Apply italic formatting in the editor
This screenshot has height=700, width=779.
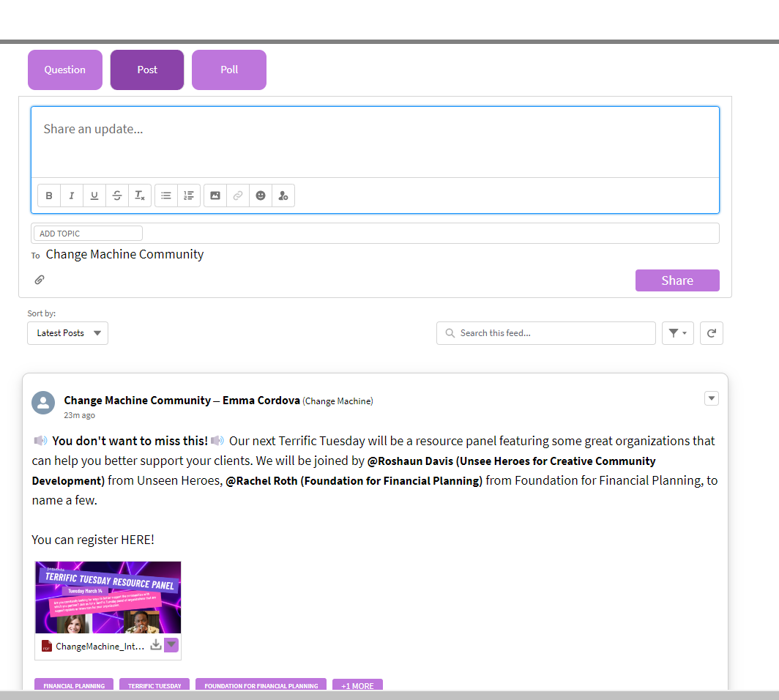click(x=72, y=196)
